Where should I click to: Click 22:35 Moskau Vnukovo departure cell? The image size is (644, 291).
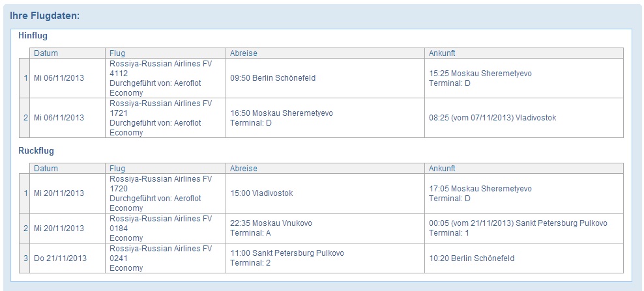tap(325, 229)
